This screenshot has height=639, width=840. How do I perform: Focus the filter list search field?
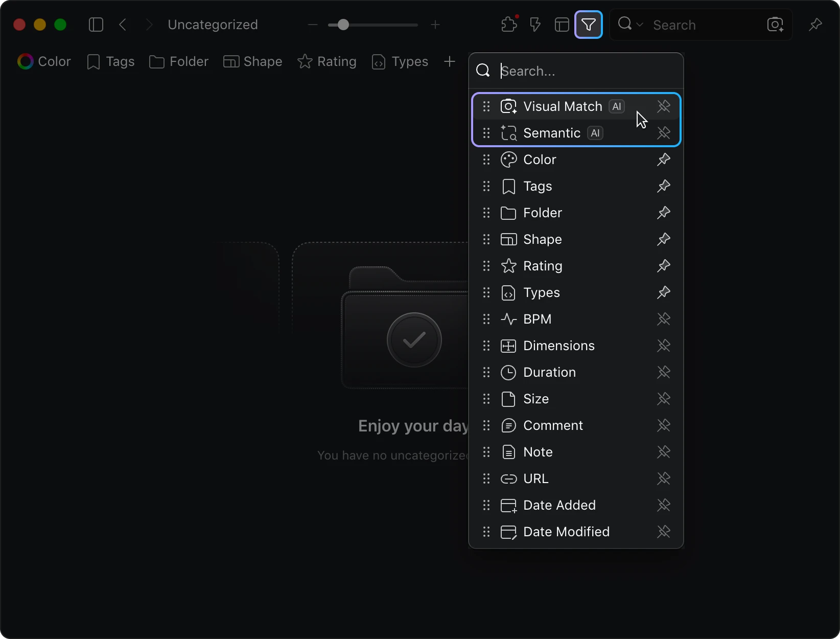tap(588, 71)
